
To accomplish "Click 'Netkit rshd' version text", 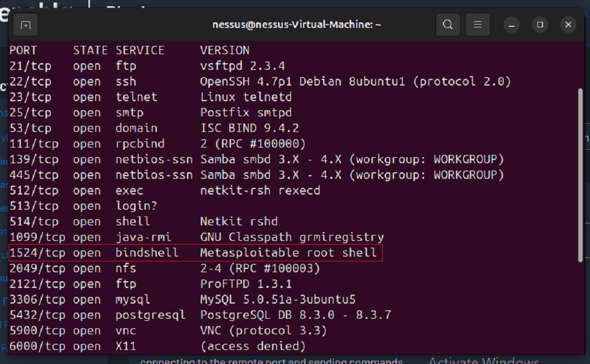I will pyautogui.click(x=239, y=222).
